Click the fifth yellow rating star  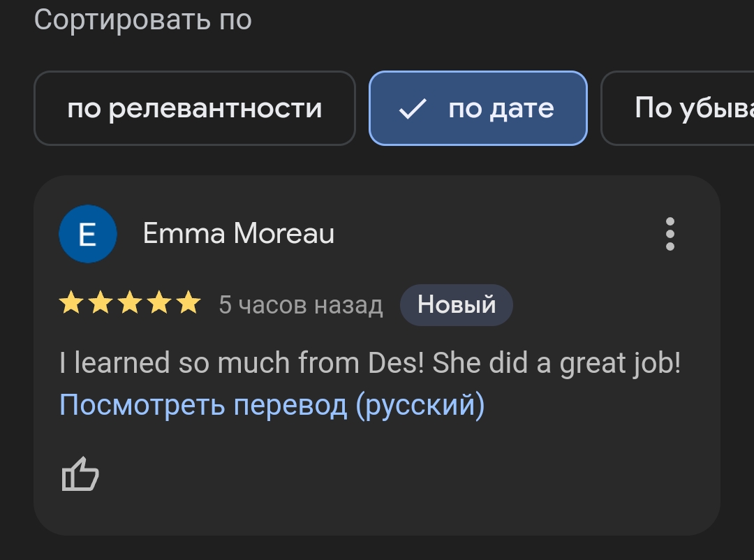[188, 303]
